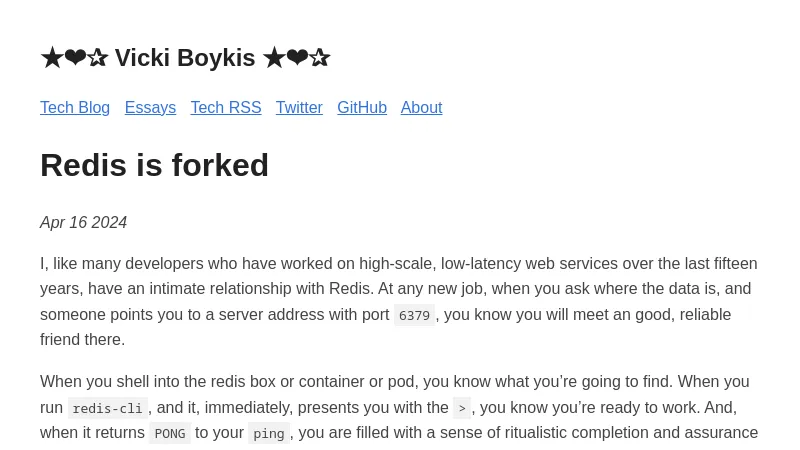Click the > prompt code snippet
This screenshot has height=450, width=800.
[462, 409]
